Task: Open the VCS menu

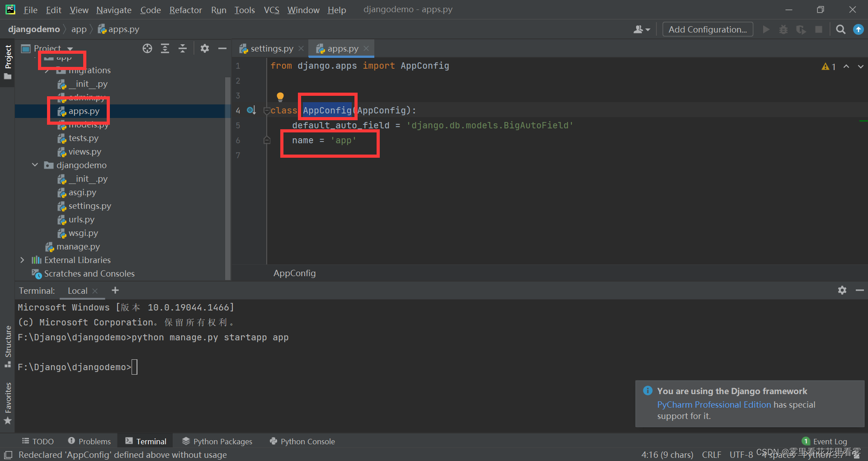Action: tap(272, 10)
